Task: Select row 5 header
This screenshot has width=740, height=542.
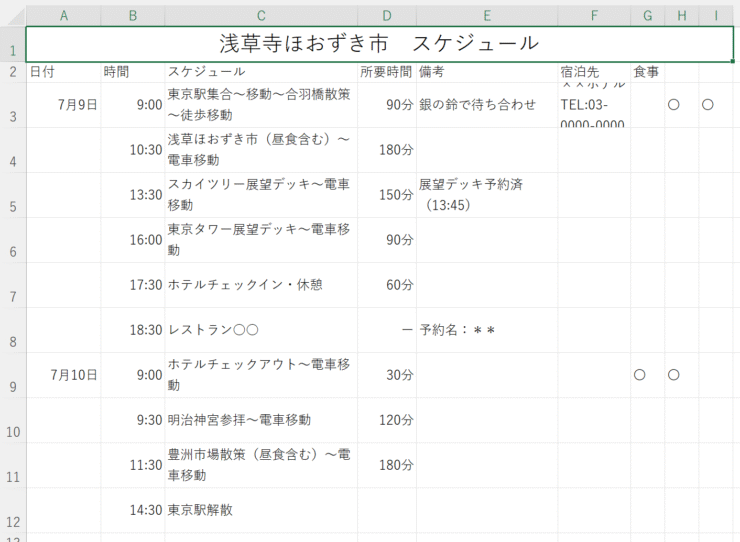Action: [13, 195]
